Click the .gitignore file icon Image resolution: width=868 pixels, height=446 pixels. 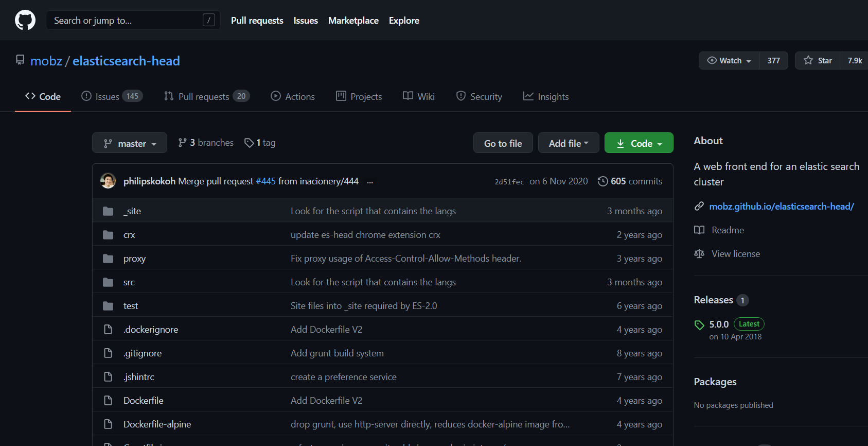[x=108, y=353]
